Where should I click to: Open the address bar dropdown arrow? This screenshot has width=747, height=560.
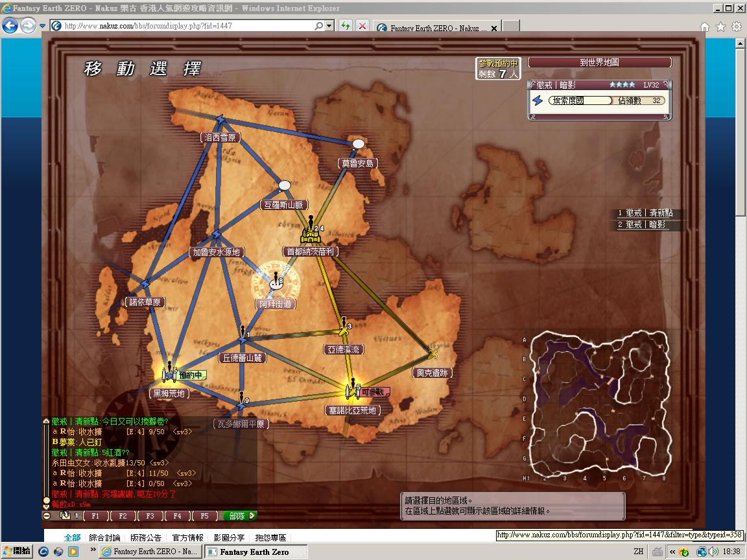[329, 26]
